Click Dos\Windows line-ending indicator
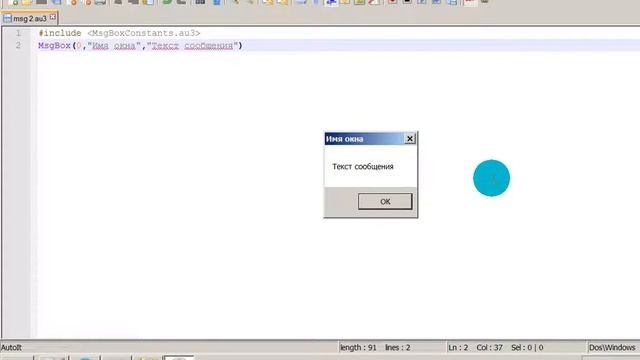Screen dimensions: 640x360 [612, 347]
